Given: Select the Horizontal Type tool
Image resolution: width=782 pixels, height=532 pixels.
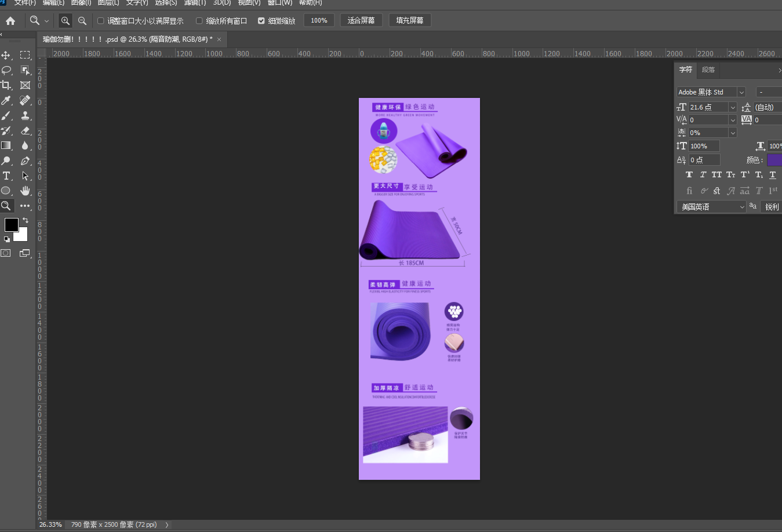Looking at the screenshot, I should [6, 176].
